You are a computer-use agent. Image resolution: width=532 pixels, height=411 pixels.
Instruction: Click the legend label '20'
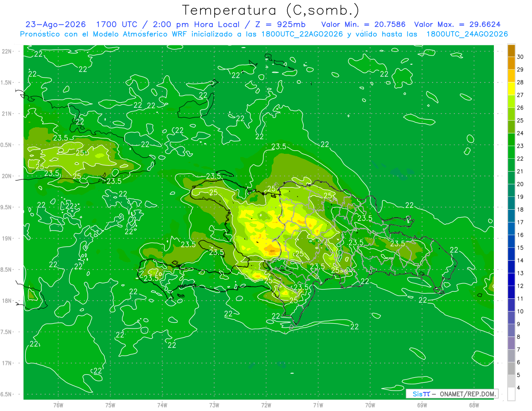click(520, 184)
